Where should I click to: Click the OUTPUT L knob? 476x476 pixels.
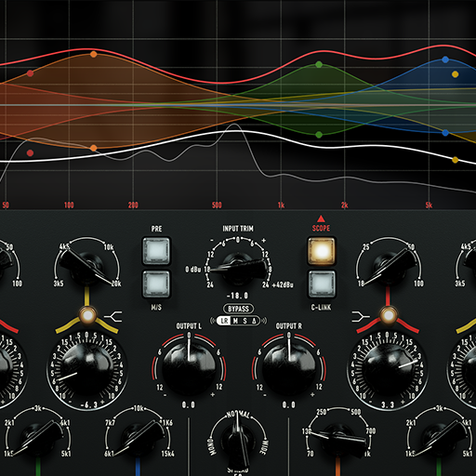pyautogui.click(x=189, y=368)
